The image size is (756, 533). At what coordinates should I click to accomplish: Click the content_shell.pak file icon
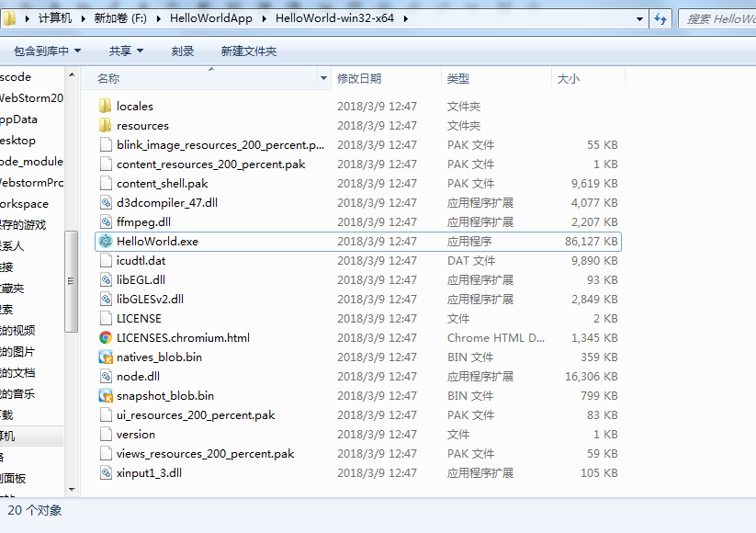106,183
